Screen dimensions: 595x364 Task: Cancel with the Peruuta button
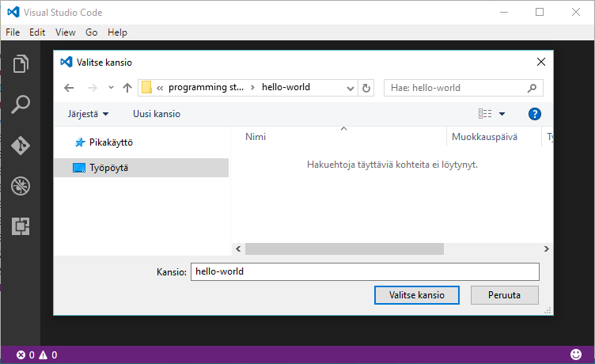505,295
